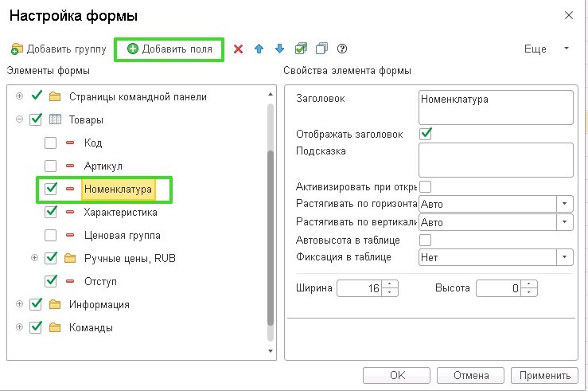Click the tree vertical scrollbar thumb

point(271,238)
